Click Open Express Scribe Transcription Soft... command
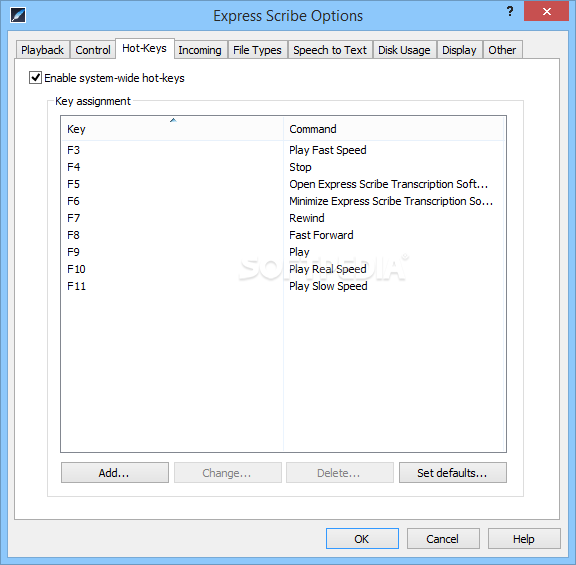The width and height of the screenshot is (576, 565). 389,184
